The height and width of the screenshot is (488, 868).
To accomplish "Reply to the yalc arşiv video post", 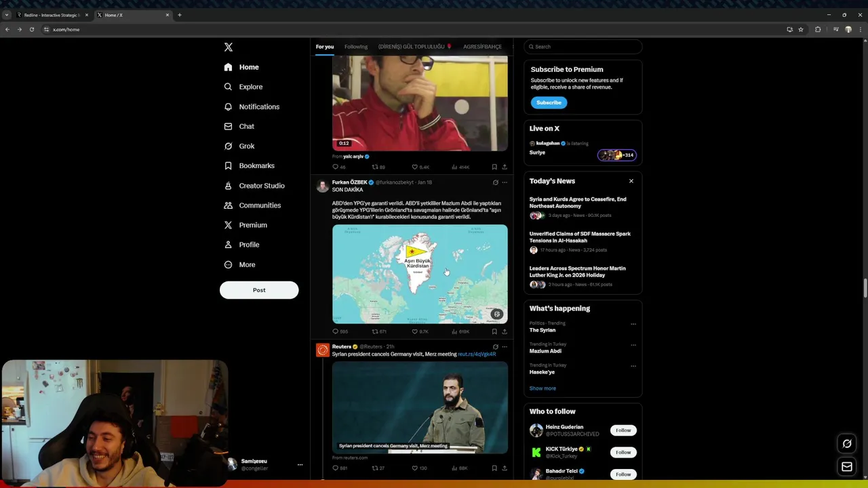I will point(338,167).
